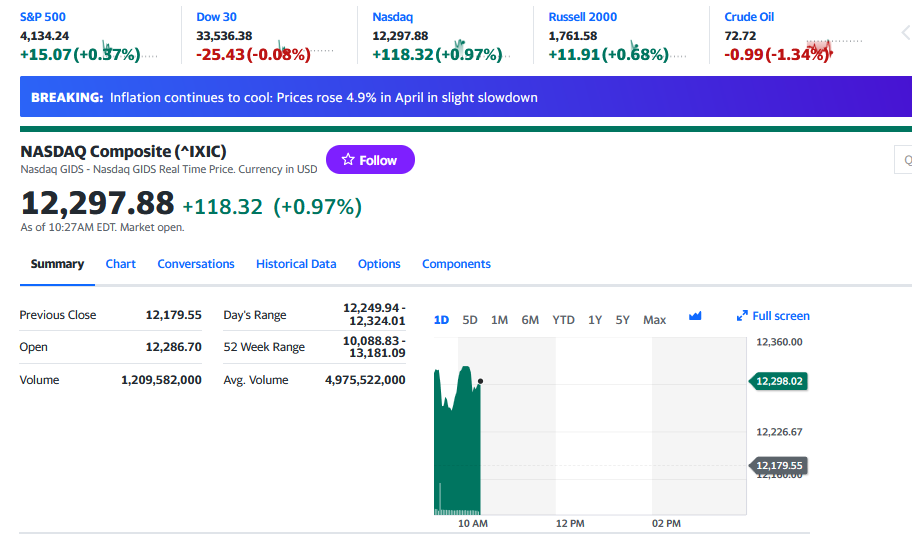Open the Historical Data tab
912x541 pixels.
click(296, 264)
